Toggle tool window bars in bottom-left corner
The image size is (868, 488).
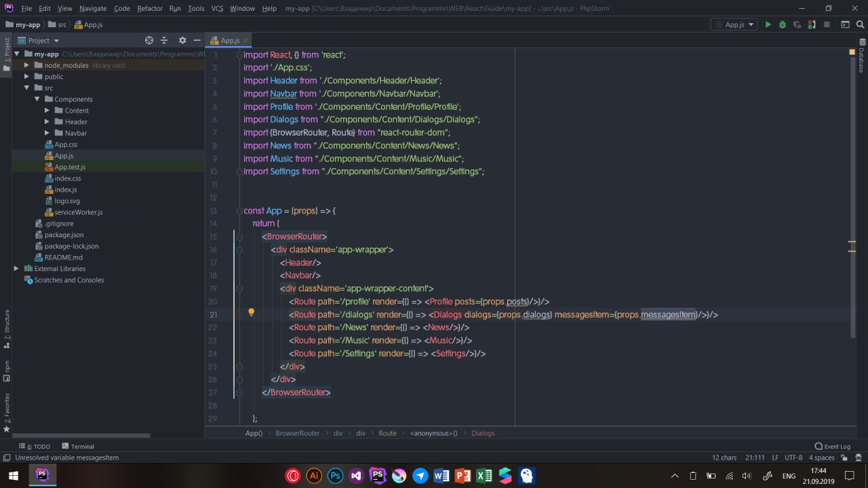[6, 457]
